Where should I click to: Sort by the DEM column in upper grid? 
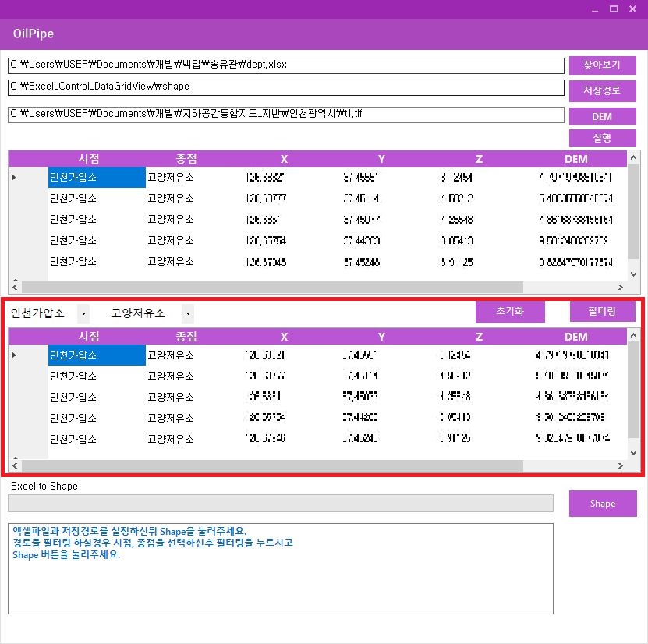click(575, 158)
